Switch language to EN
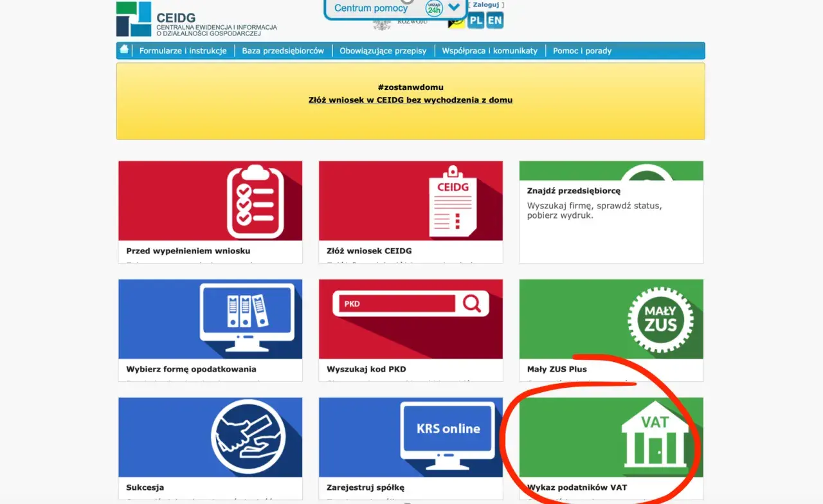The width and height of the screenshot is (823, 504). (494, 21)
